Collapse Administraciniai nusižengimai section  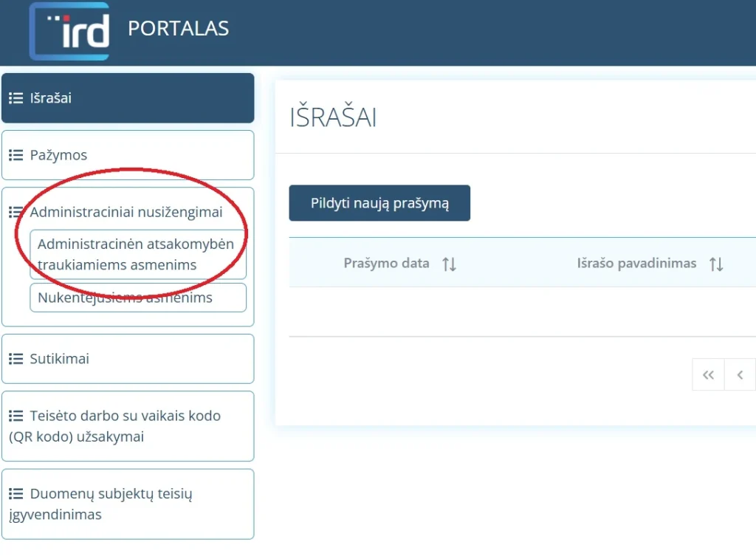[x=126, y=212]
